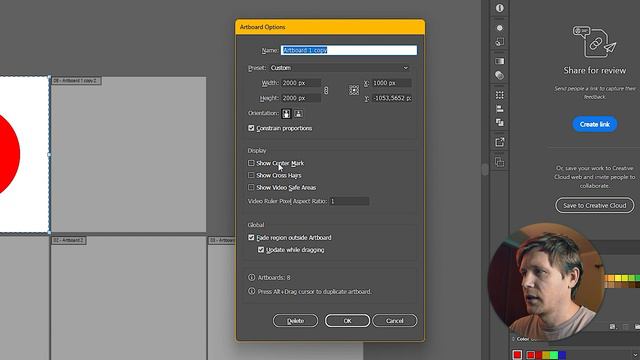Open the Gradient panel icon in dock
The height and width of the screenshot is (360, 640).
click(500, 61)
